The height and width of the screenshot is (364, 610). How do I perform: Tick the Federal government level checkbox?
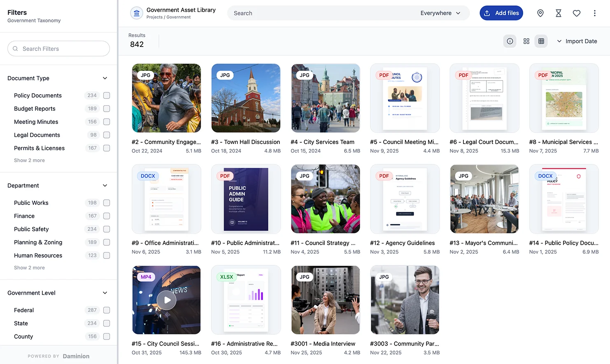point(107,310)
